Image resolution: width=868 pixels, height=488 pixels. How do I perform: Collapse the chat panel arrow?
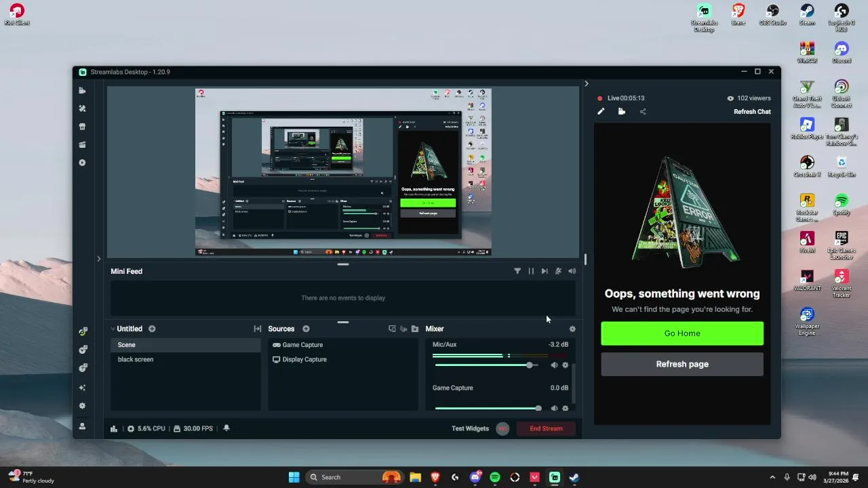click(x=587, y=83)
